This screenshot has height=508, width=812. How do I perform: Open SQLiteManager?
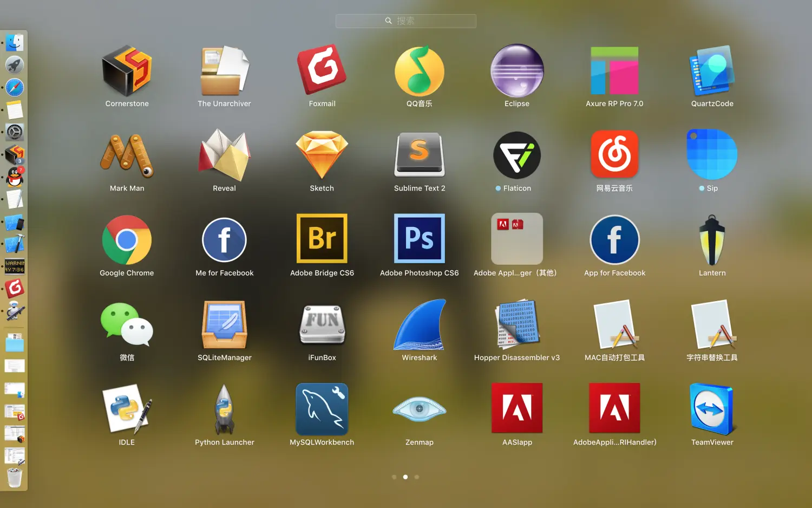click(x=225, y=324)
